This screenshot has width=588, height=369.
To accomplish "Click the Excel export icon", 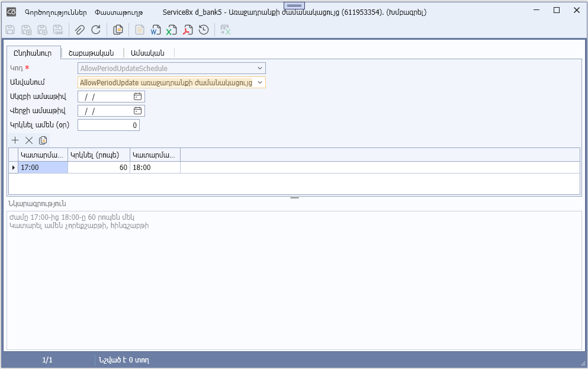I will [x=172, y=30].
